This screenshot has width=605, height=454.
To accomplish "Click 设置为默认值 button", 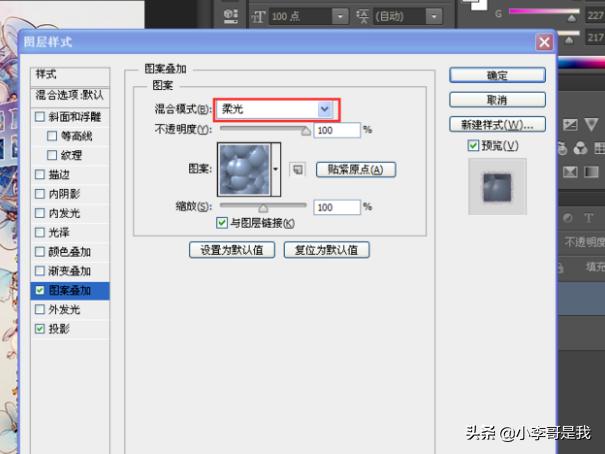I will point(231,250).
